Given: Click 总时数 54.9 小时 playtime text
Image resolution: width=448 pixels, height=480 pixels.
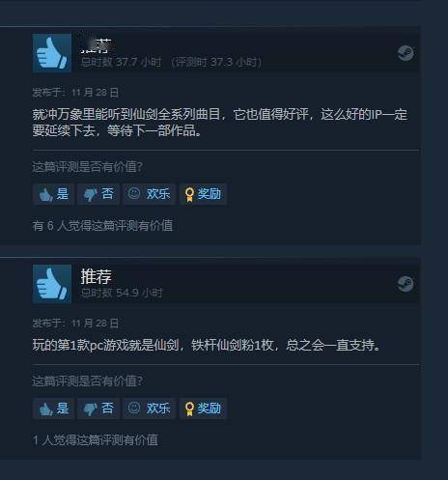Looking at the screenshot, I should [122, 293].
